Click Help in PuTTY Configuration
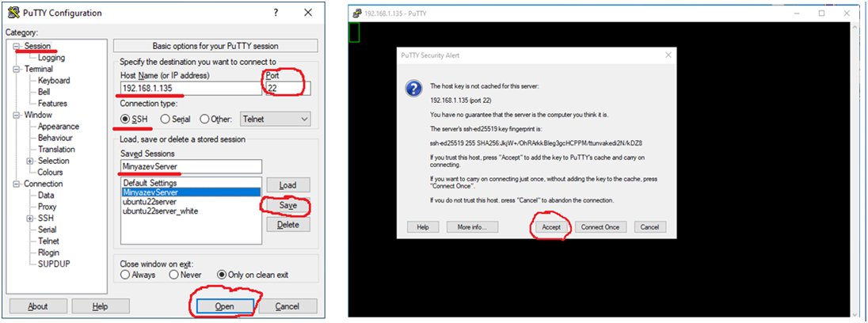The height and width of the screenshot is (323, 868). pos(101,306)
